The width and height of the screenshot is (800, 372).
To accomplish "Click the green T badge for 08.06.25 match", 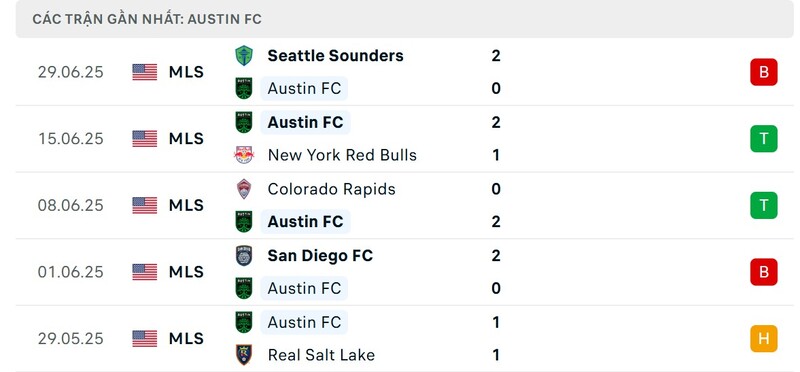I will point(764,205).
